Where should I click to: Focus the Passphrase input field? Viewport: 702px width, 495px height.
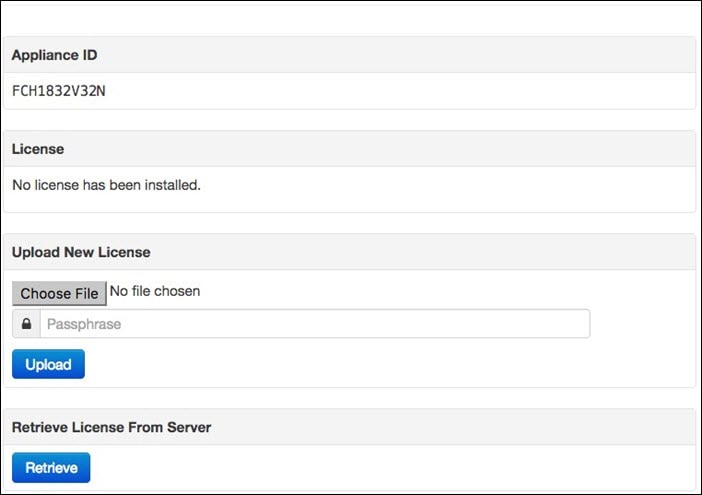[x=314, y=324]
